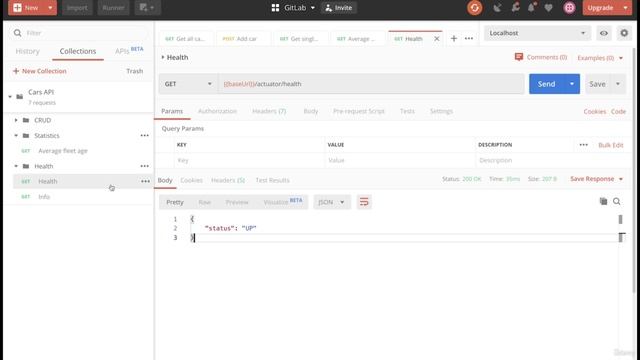
Task: Open the Headers (7) request tab
Action: coord(269,111)
